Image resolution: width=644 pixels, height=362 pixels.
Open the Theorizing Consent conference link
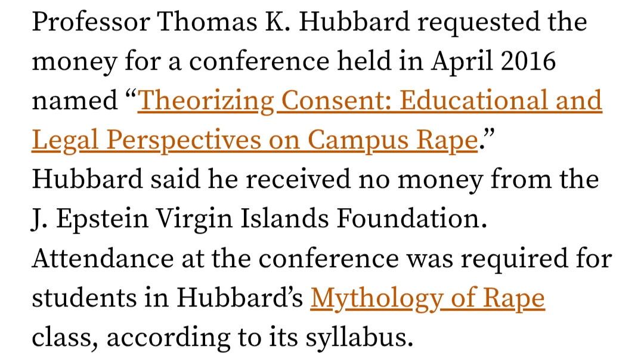370,101
